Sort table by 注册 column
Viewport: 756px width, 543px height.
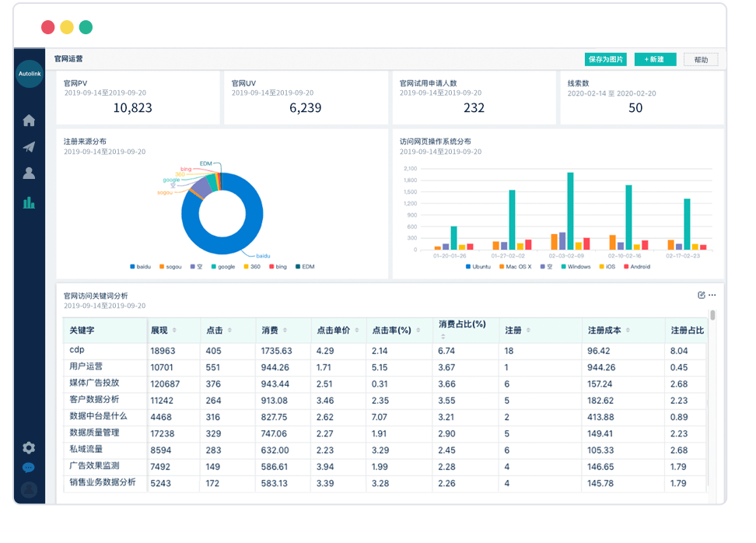[528, 331]
